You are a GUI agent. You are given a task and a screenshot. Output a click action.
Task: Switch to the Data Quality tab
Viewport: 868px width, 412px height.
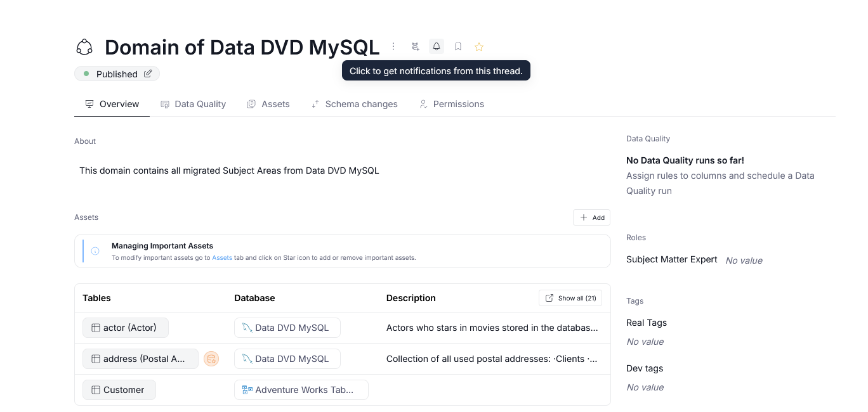coord(193,104)
